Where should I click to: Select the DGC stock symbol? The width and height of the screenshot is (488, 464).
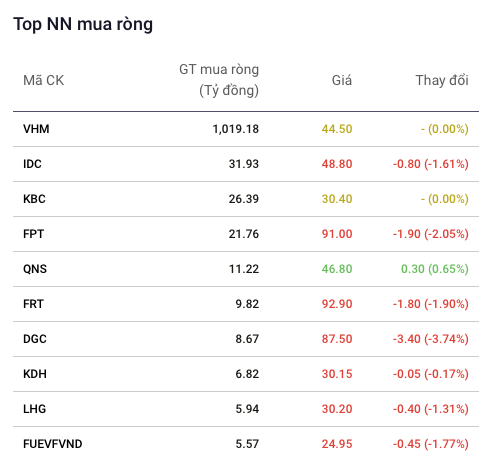click(x=35, y=339)
